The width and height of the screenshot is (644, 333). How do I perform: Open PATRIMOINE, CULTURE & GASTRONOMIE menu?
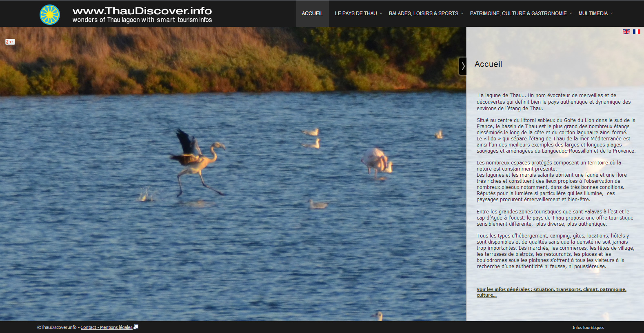518,13
